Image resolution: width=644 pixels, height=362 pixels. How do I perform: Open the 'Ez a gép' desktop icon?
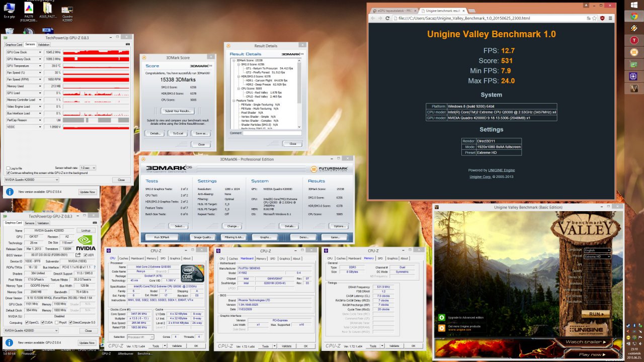[x=10, y=10]
